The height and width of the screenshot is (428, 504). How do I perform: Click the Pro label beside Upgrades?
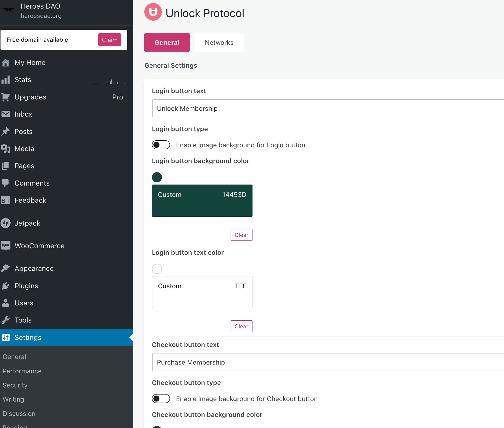tap(118, 97)
